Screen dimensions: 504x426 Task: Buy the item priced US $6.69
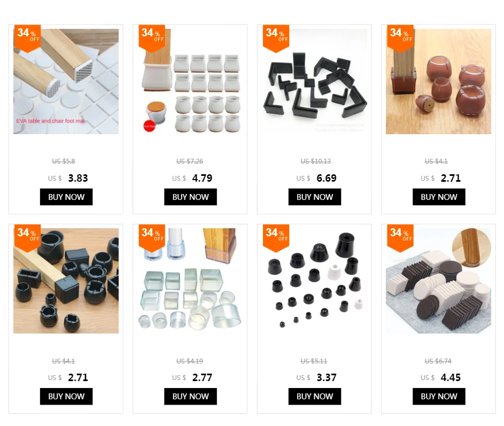(315, 197)
